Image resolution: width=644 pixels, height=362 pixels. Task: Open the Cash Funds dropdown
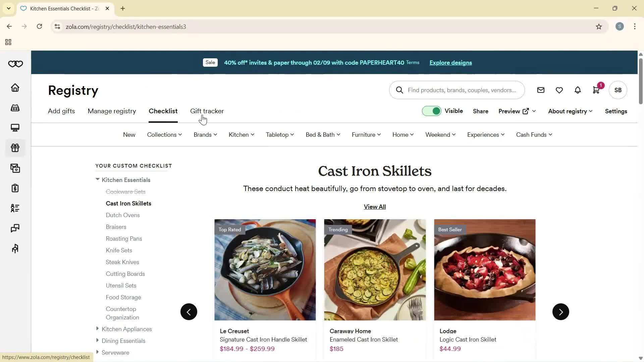tap(534, 134)
